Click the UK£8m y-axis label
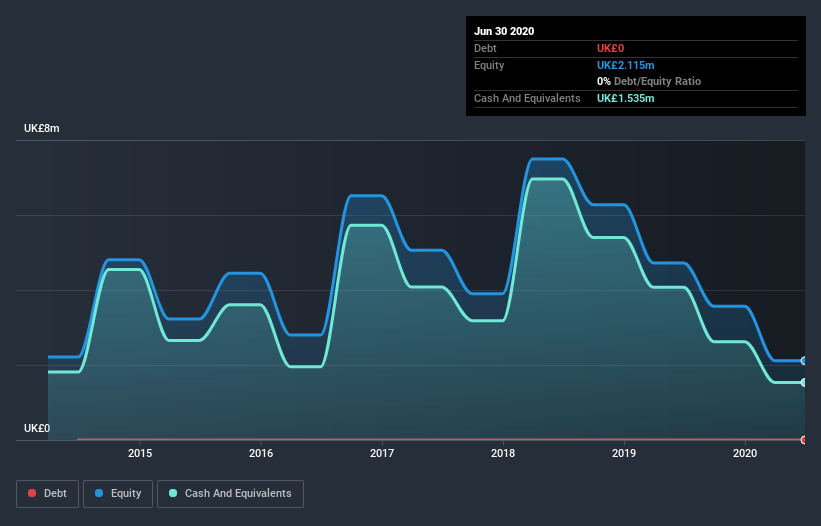The height and width of the screenshot is (526, 821). tap(41, 129)
